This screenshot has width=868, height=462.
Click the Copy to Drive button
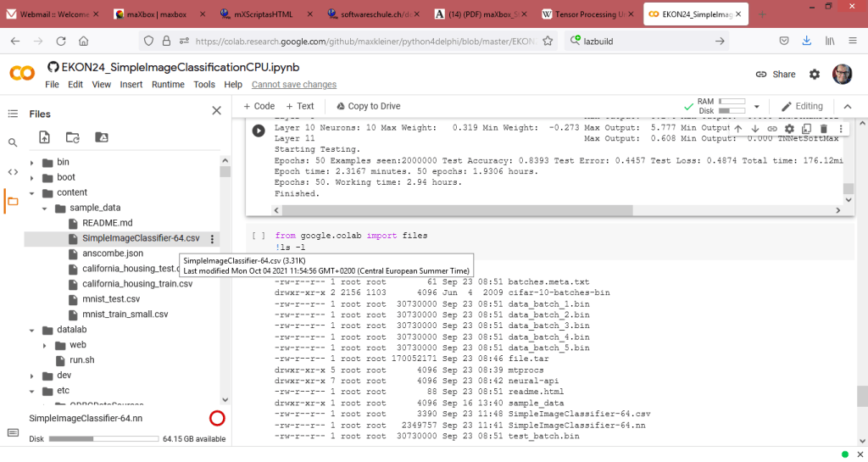click(x=368, y=106)
